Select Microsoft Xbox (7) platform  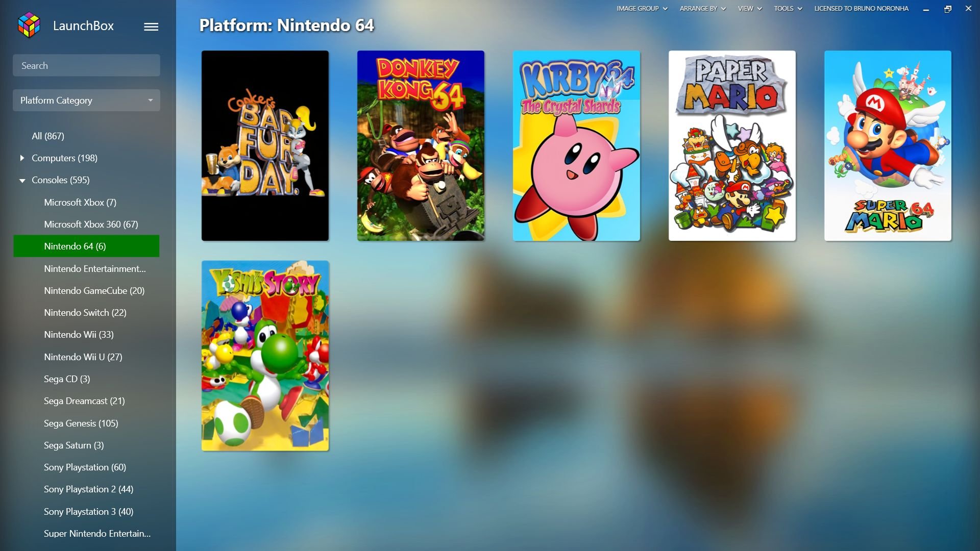point(80,202)
